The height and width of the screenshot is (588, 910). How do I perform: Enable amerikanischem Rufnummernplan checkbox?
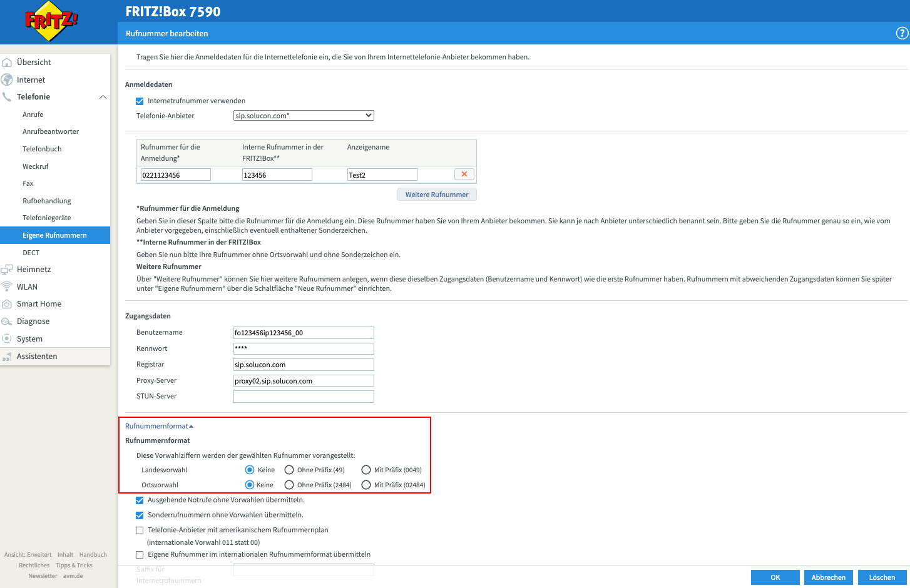[140, 530]
